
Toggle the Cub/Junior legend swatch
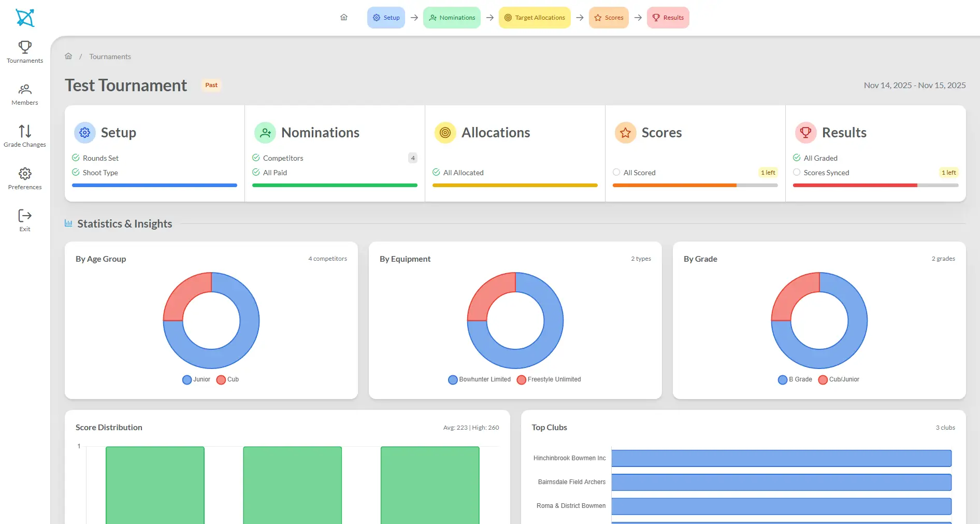pos(823,380)
